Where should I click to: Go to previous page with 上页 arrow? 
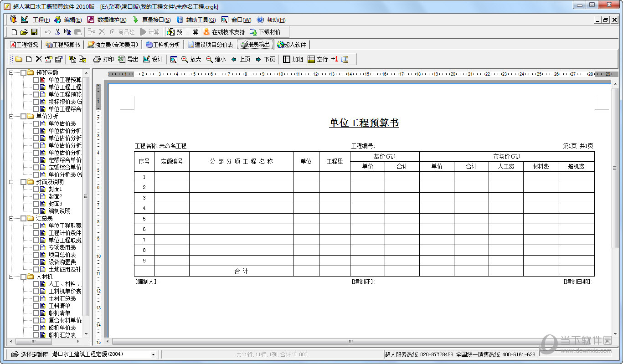pyautogui.click(x=234, y=59)
